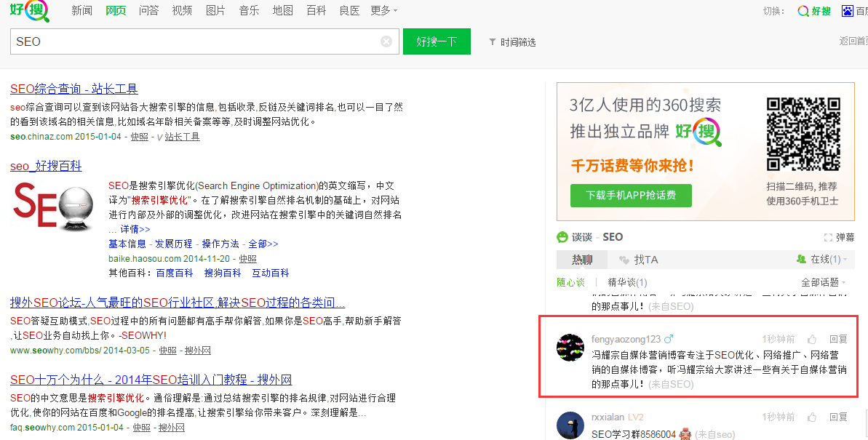The width and height of the screenshot is (868, 440).
Task: Click the 返回首页 link at top right
Action: click(x=853, y=41)
